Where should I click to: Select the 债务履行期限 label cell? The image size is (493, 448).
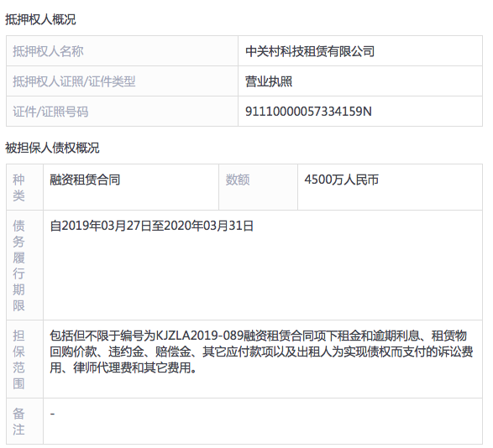pyautogui.click(x=25, y=265)
